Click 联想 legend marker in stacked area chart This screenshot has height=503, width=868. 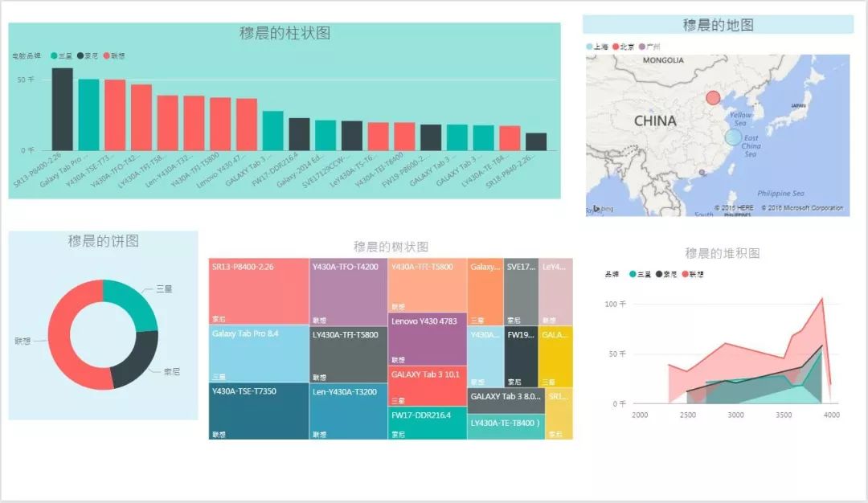click(686, 274)
